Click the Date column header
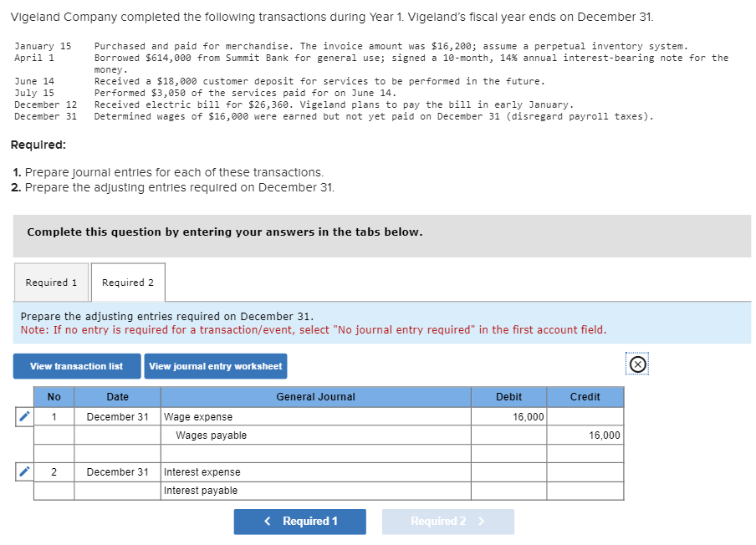 tap(117, 396)
